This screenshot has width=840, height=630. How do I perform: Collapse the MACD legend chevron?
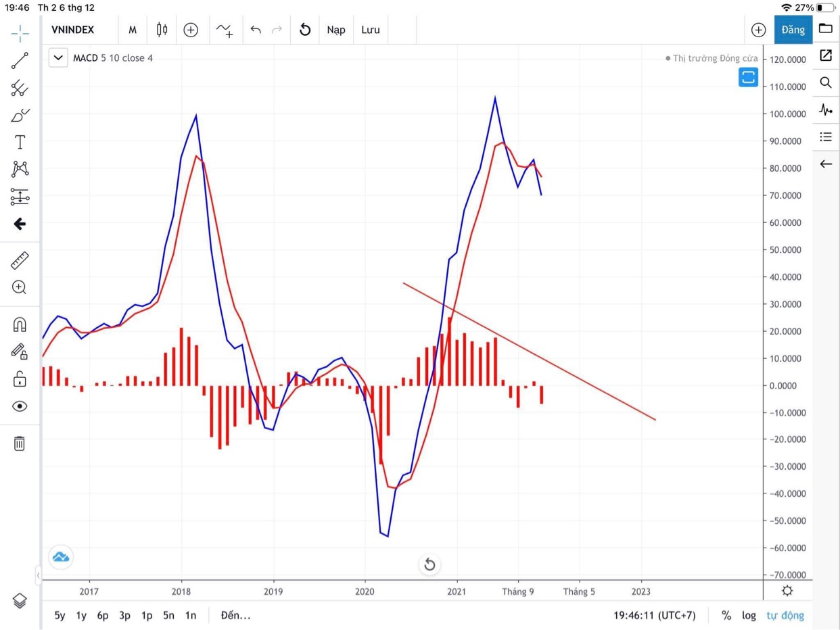point(58,58)
